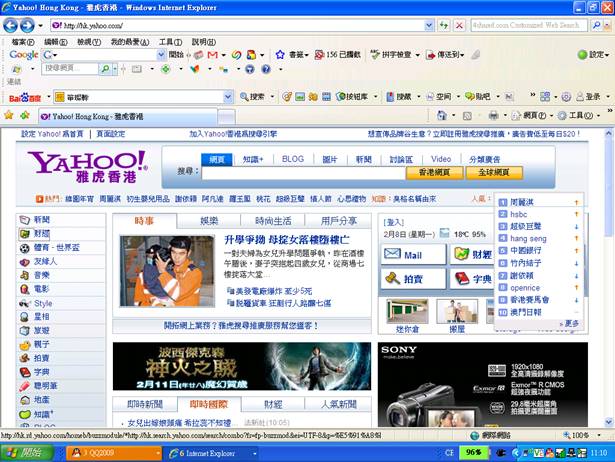Click the Refresh page icon
Image resolution: width=615 pixels, height=462 pixels.
pos(444,26)
